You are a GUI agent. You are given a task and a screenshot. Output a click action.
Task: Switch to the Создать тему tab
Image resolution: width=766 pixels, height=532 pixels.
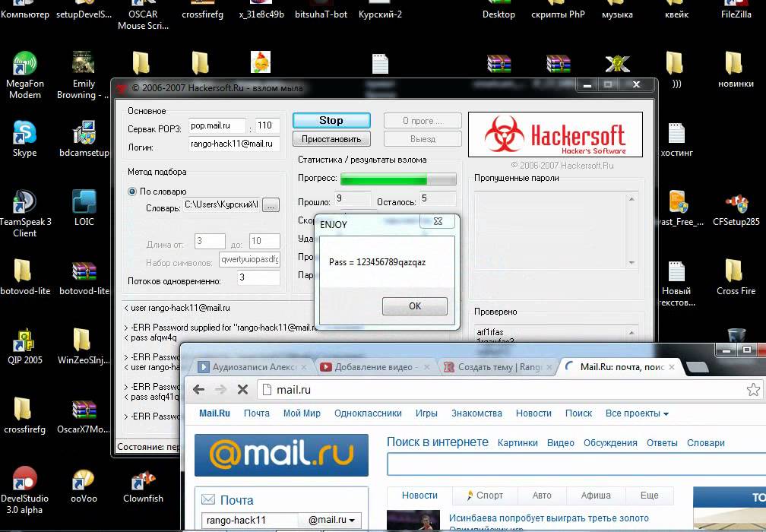point(499,367)
